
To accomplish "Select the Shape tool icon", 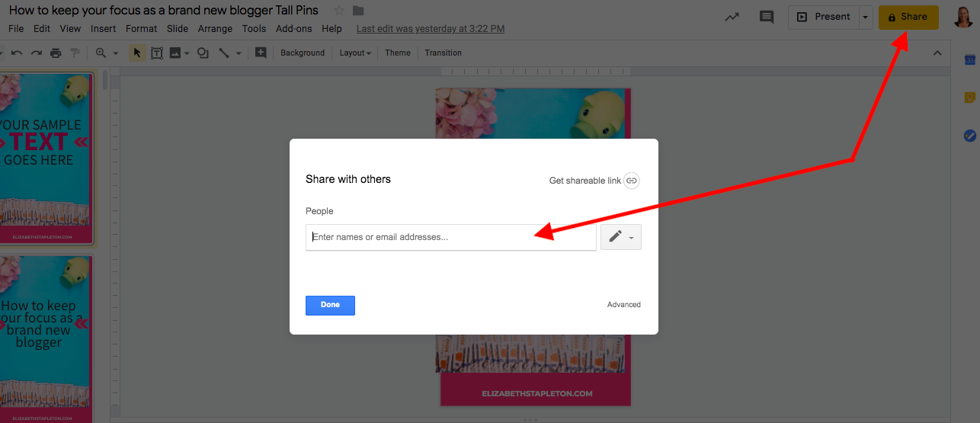I will (x=203, y=53).
